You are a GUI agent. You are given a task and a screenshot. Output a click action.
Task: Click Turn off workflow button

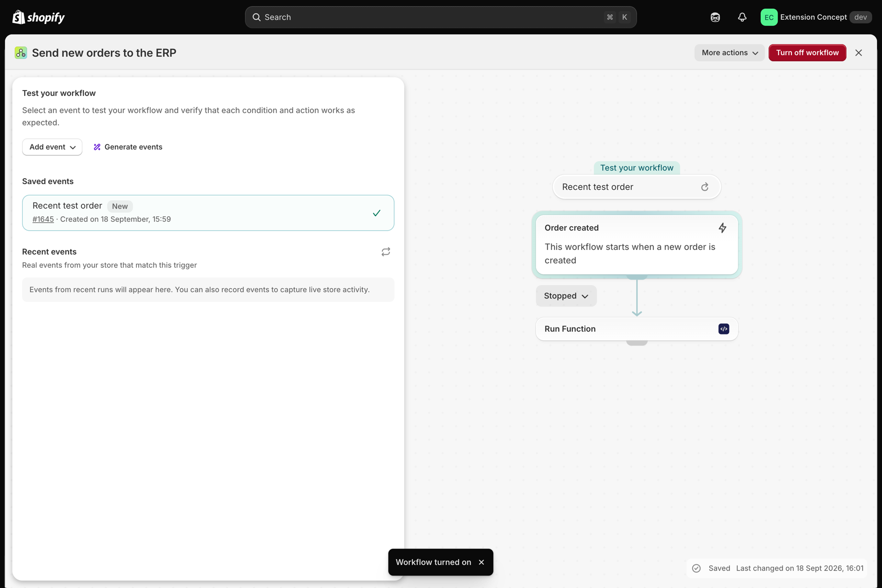[807, 53]
